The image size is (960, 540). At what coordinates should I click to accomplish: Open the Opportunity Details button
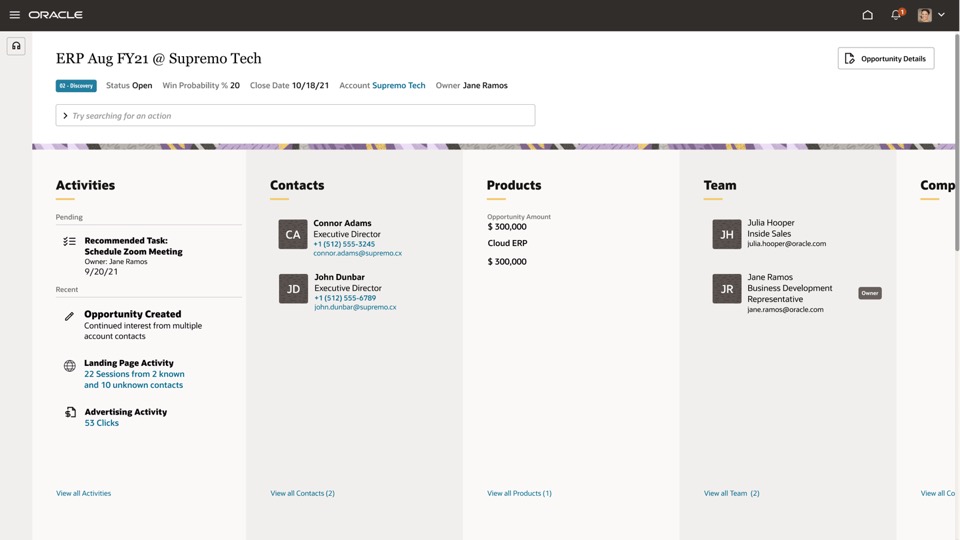886,59
